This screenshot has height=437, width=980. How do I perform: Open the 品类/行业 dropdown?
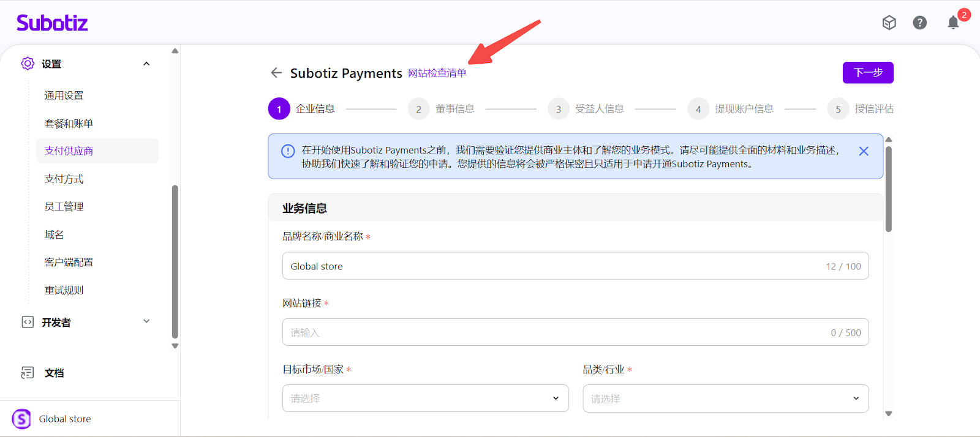point(725,398)
